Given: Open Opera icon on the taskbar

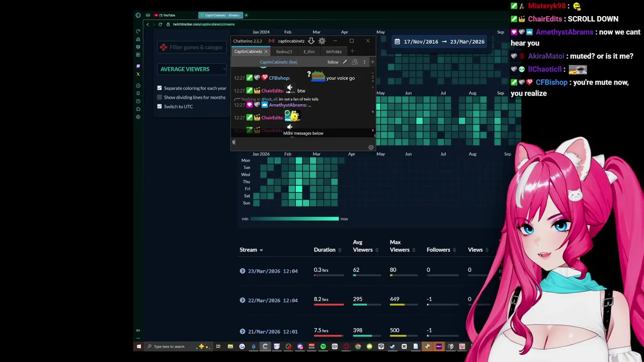Looking at the screenshot, I should tap(346, 346).
